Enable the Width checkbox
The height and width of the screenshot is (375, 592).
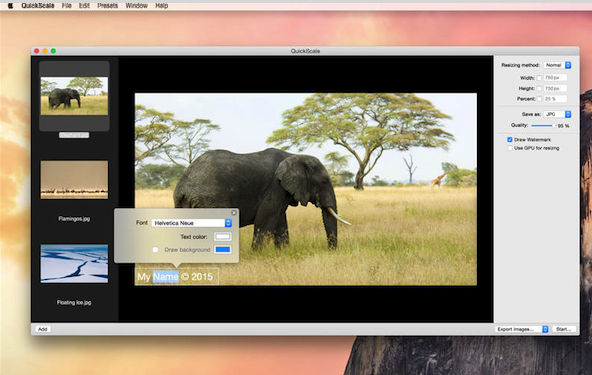539,78
